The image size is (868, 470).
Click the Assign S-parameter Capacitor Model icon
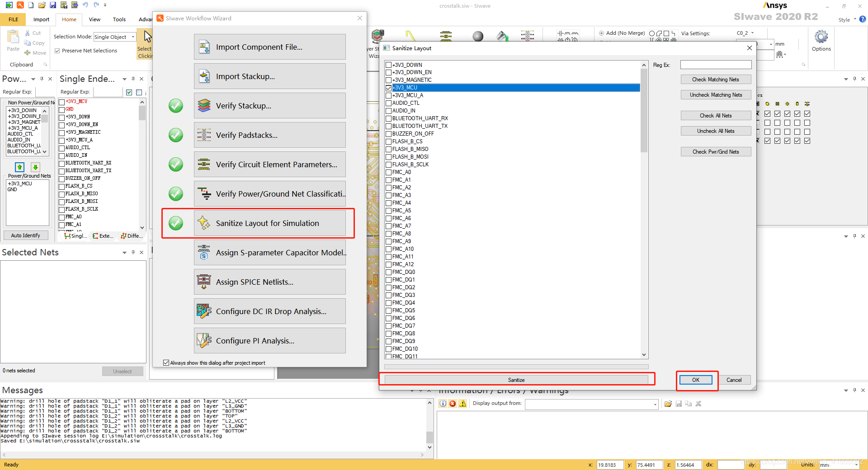[204, 253]
